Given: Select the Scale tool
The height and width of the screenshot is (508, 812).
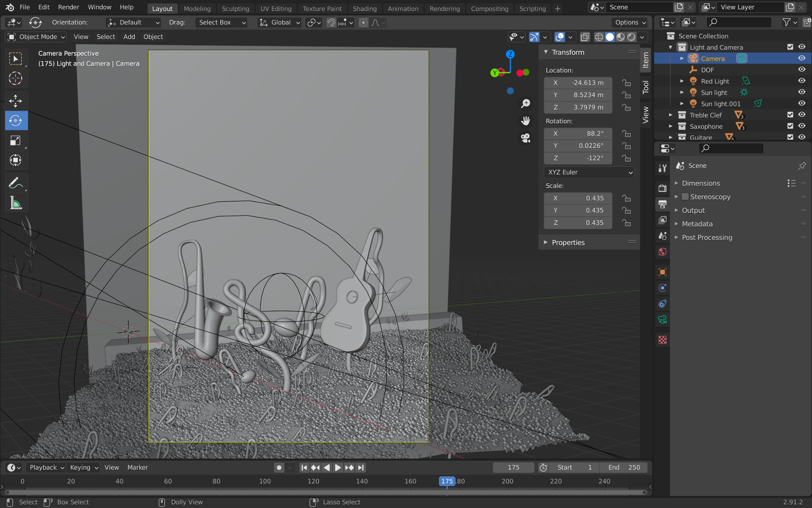Looking at the screenshot, I should pos(16,140).
